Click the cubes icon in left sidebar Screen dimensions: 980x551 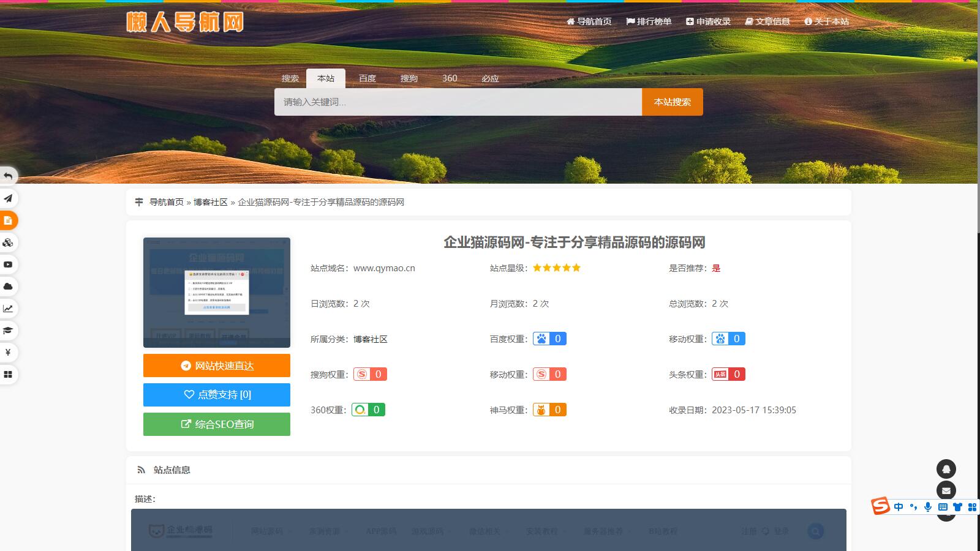[x=8, y=242]
